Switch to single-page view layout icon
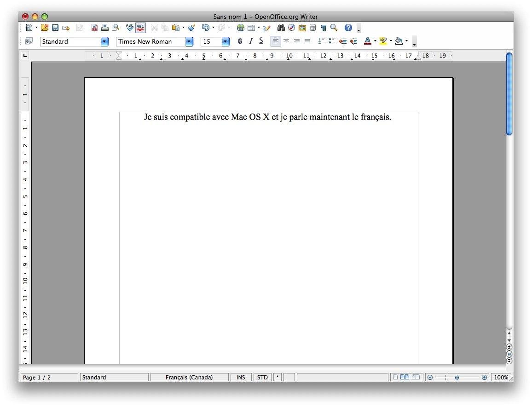 pyautogui.click(x=396, y=377)
